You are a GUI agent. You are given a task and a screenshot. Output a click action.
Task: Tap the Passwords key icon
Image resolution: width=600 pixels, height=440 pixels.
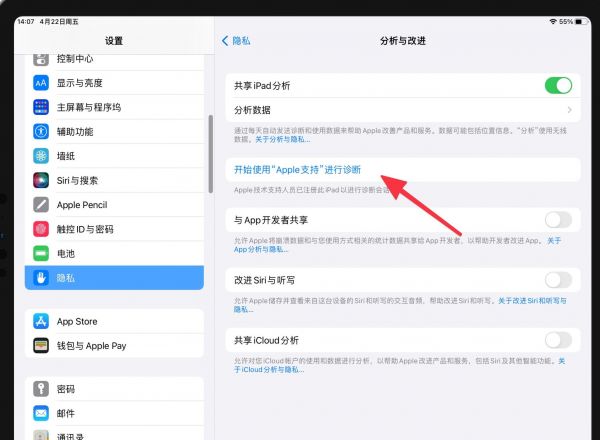(x=41, y=389)
